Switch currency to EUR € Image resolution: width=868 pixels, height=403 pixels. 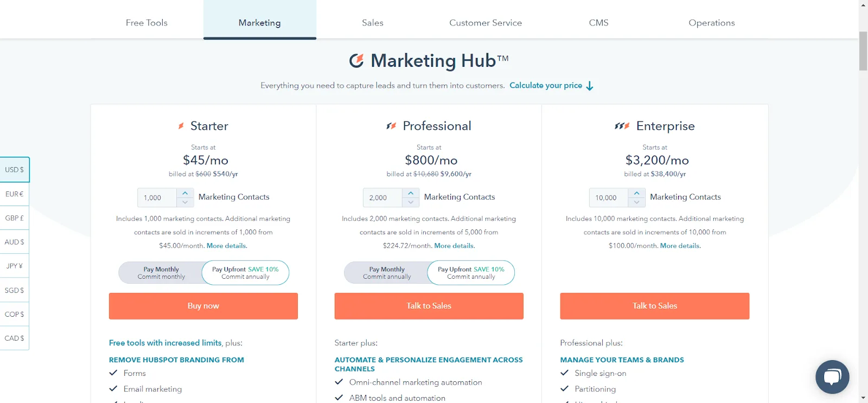coord(15,194)
